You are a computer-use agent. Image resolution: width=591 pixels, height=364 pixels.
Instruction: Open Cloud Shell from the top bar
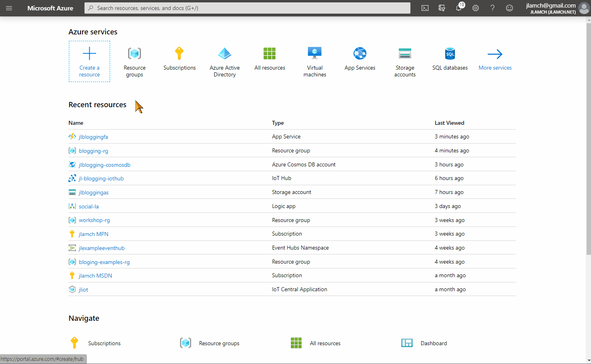click(x=425, y=8)
